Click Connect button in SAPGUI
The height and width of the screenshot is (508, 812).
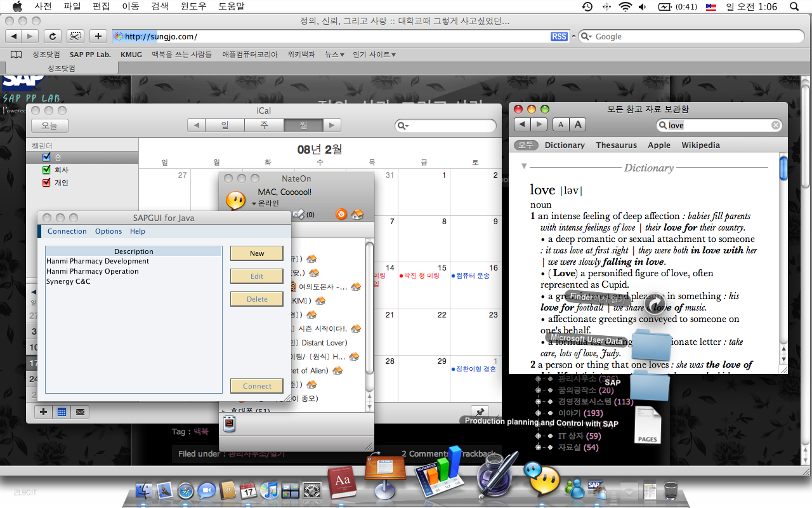(x=257, y=386)
